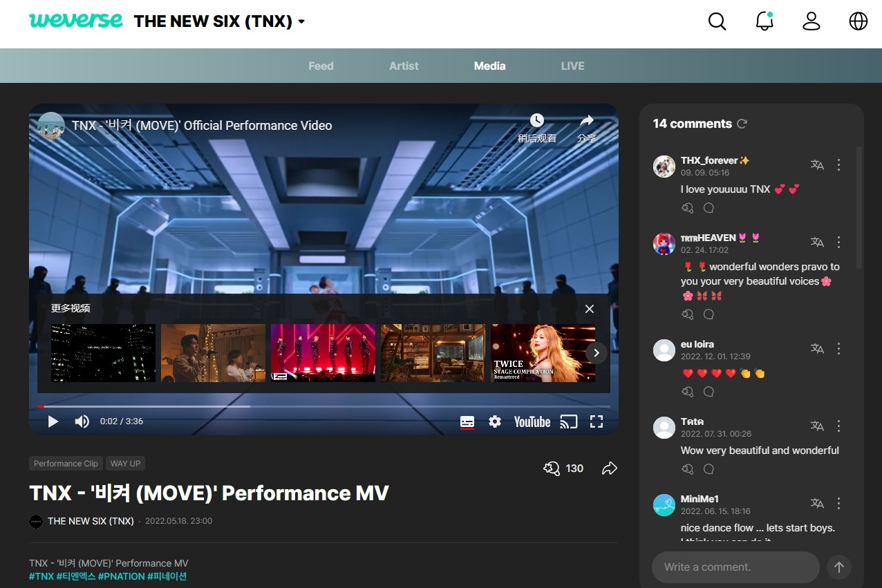Open more options for Tata's comment

tap(838, 426)
